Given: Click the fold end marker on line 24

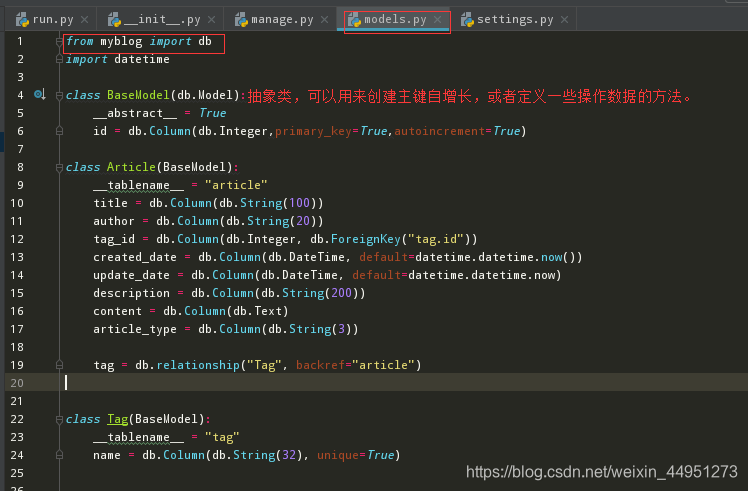Looking at the screenshot, I should click(59, 455).
